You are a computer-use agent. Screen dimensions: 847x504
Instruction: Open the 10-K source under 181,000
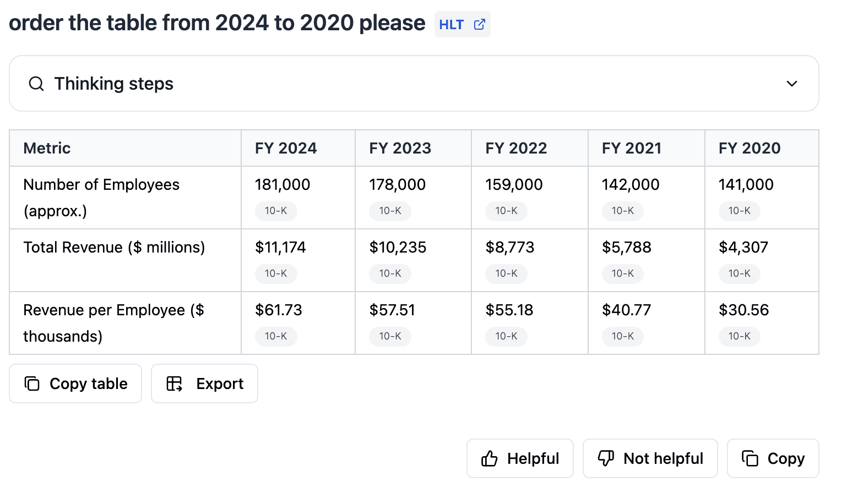click(276, 211)
